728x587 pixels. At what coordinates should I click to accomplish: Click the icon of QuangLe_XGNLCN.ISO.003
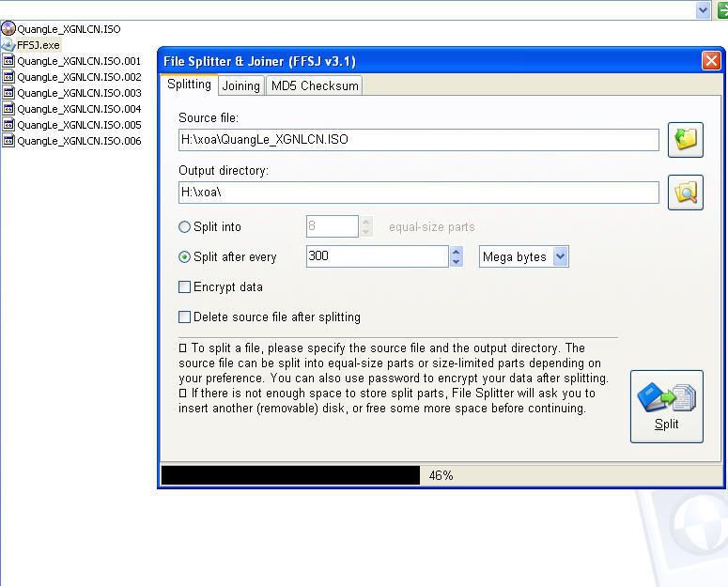click(8, 93)
